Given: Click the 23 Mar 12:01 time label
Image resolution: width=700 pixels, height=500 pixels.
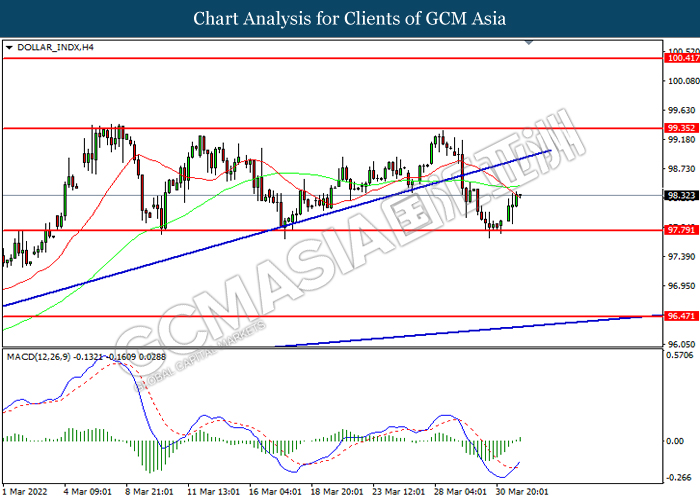Looking at the screenshot, I should click(398, 492).
